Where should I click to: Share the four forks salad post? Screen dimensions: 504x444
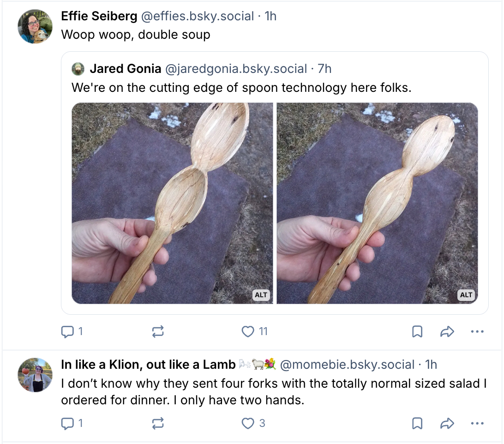tap(447, 423)
